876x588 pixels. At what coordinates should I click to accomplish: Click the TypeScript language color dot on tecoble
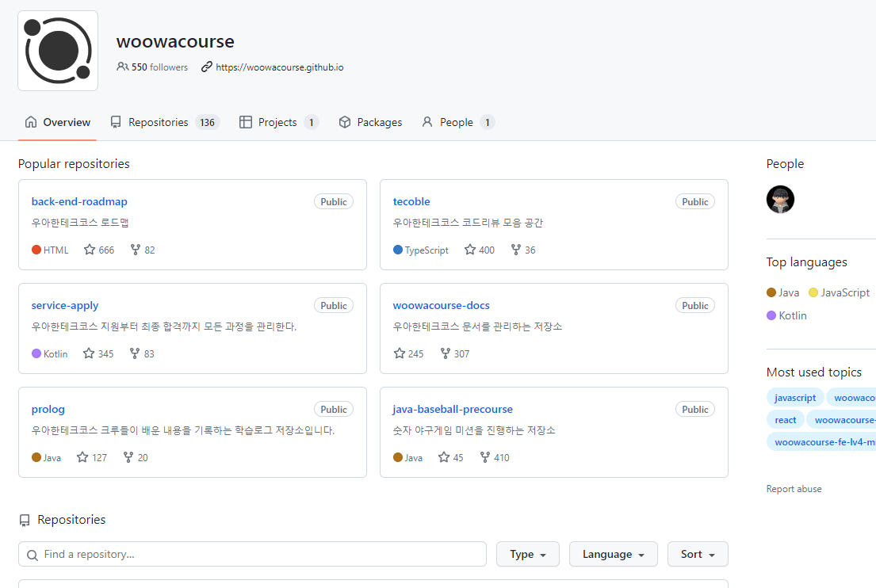[x=398, y=250]
